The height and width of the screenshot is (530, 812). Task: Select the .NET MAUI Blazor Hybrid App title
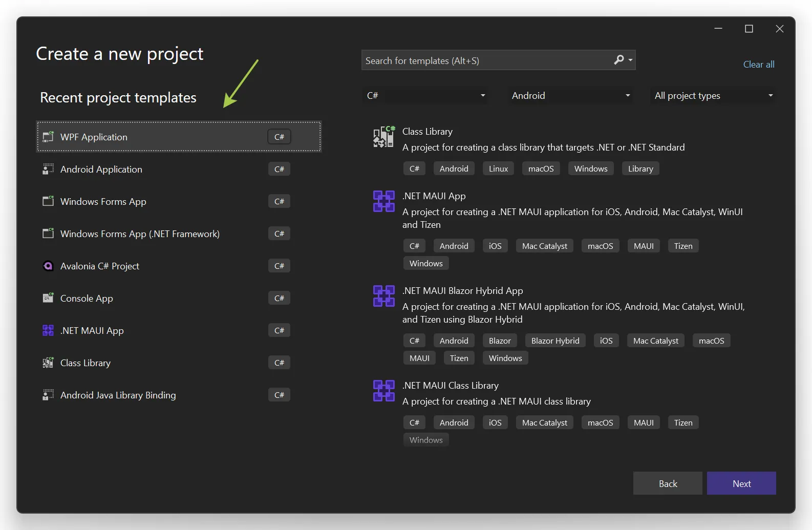[x=463, y=291]
